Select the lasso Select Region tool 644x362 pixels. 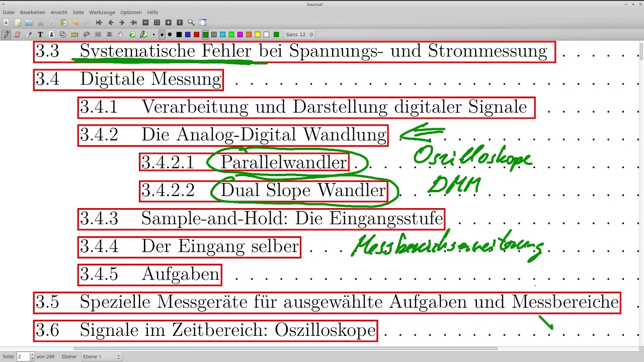[x=86, y=35]
